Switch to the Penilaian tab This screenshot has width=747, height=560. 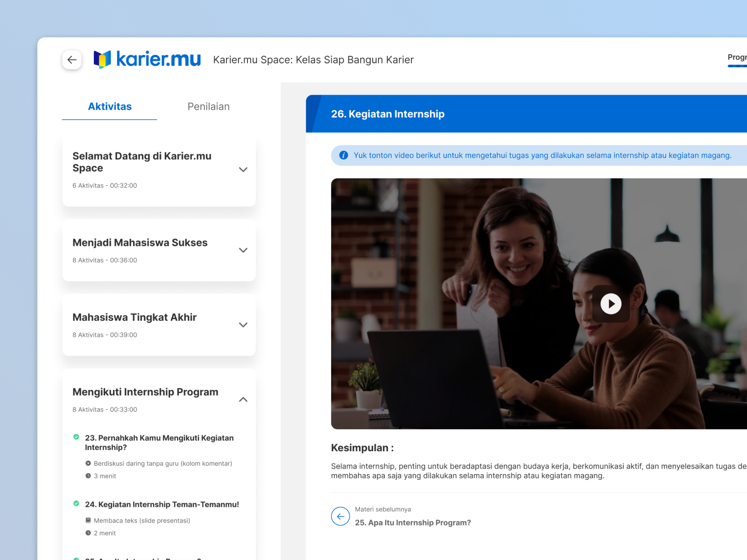(209, 106)
